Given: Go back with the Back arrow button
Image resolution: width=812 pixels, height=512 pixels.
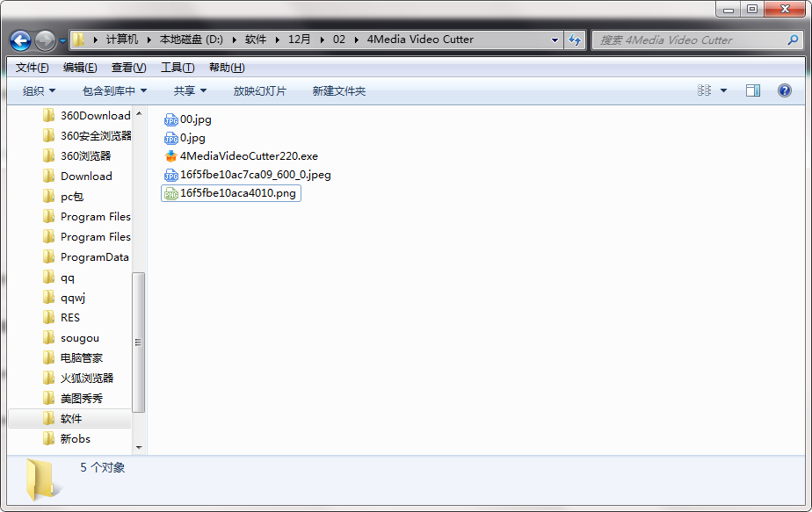Looking at the screenshot, I should 21,40.
